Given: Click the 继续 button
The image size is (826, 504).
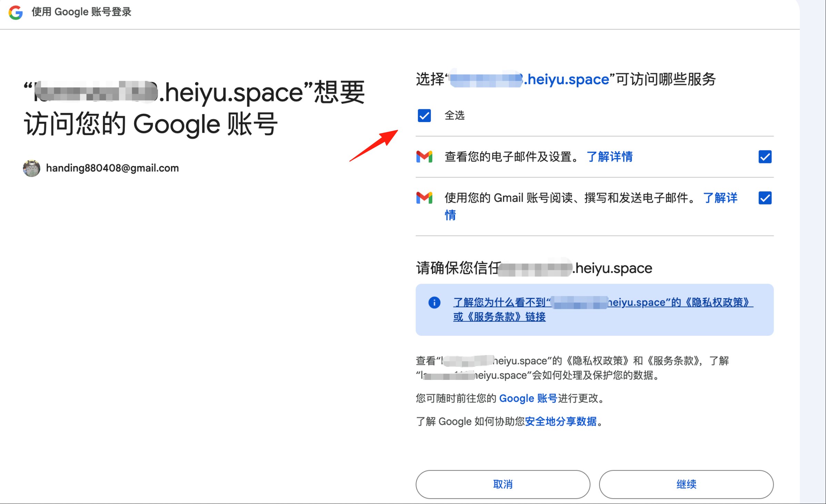Looking at the screenshot, I should click(686, 484).
